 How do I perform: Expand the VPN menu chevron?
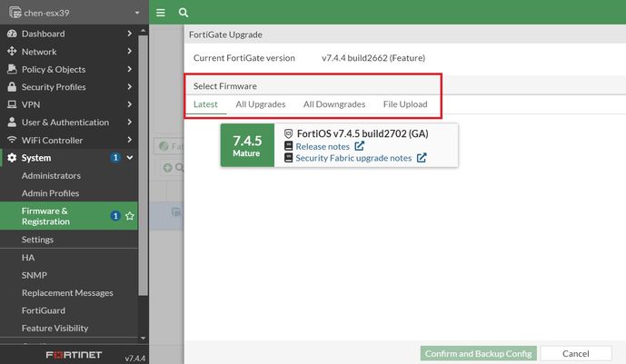(x=129, y=104)
